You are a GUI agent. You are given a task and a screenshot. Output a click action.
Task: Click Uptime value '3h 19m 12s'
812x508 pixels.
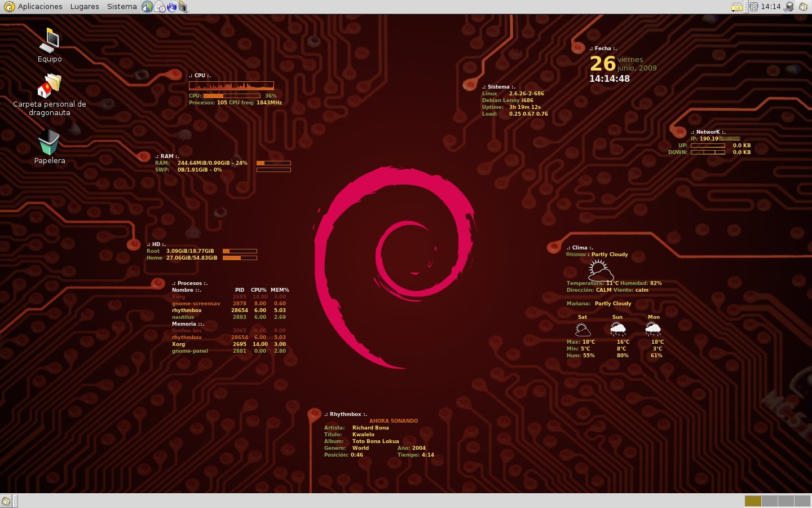click(525, 107)
